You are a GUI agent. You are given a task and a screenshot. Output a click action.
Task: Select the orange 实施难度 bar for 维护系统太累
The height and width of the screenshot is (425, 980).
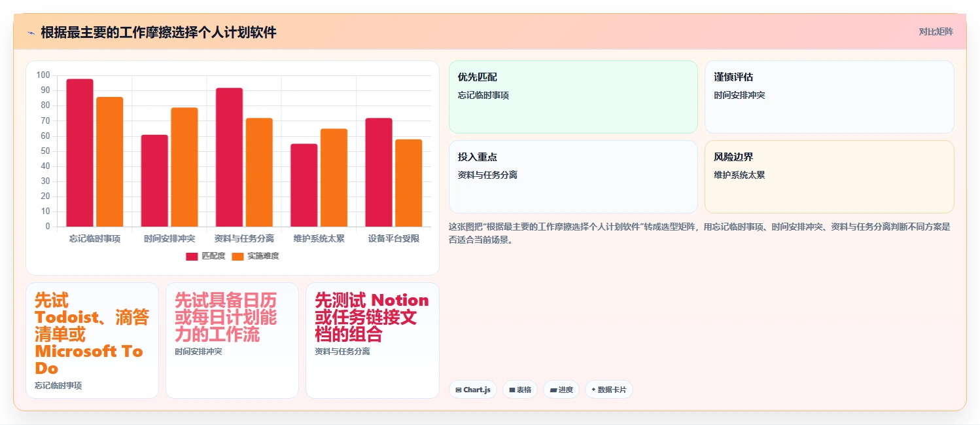[x=334, y=177]
